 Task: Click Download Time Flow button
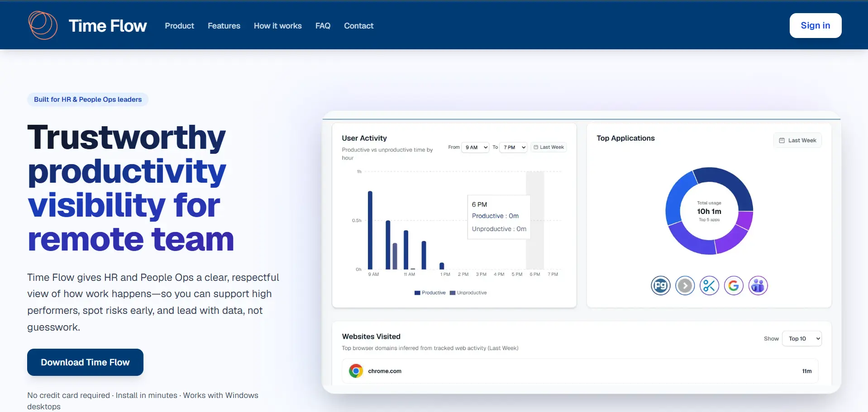tap(85, 362)
